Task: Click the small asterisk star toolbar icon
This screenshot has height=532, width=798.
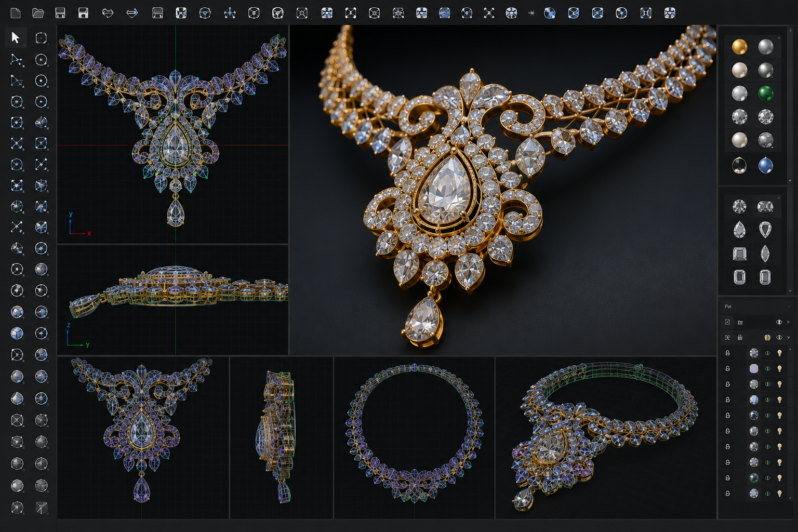Action: [531, 13]
